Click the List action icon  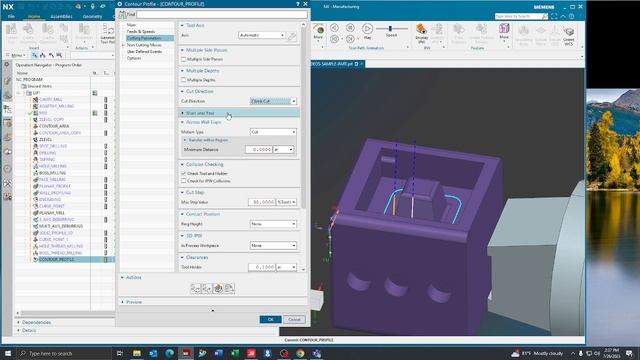(229, 289)
